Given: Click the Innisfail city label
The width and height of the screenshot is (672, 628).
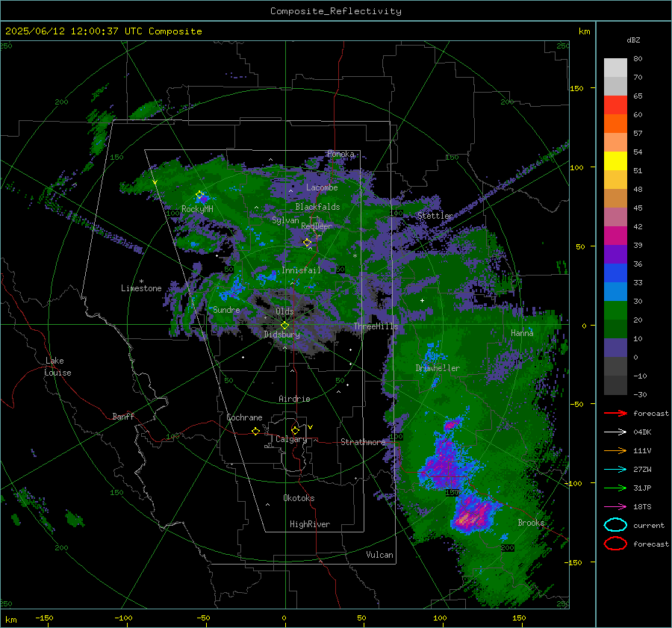Looking at the screenshot, I should [302, 270].
